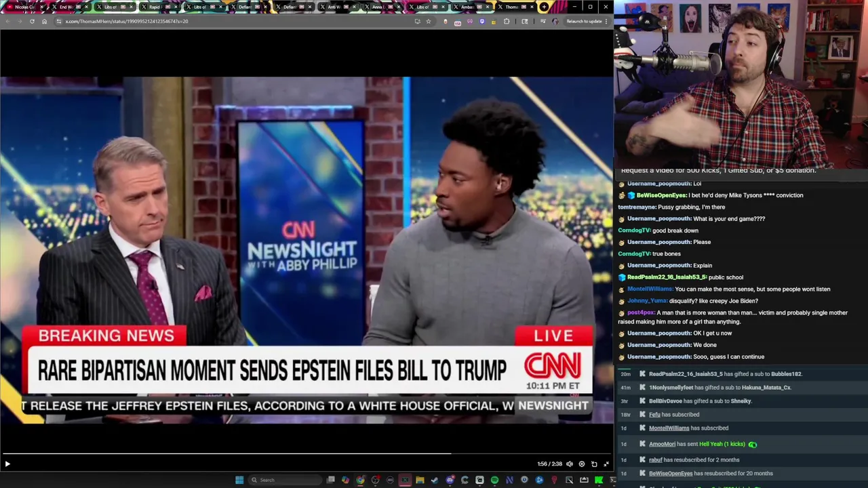Open the browser home page
Image resolution: width=868 pixels, height=488 pixels.
pos(44,21)
